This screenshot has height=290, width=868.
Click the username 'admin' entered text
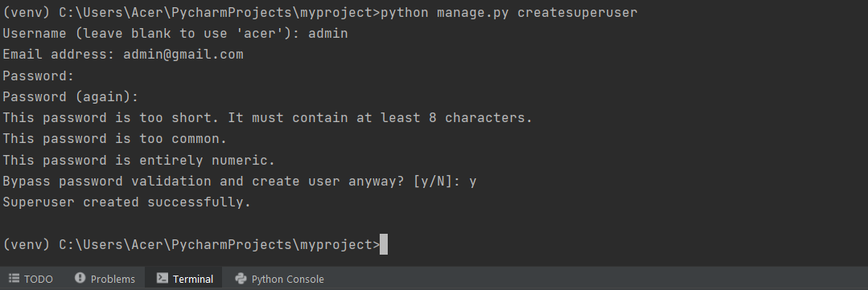coord(327,33)
